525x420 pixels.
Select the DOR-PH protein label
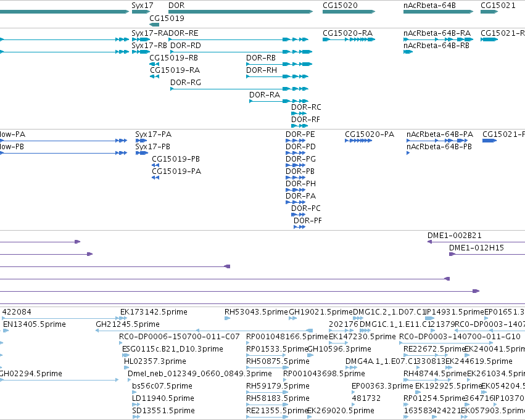coord(300,184)
